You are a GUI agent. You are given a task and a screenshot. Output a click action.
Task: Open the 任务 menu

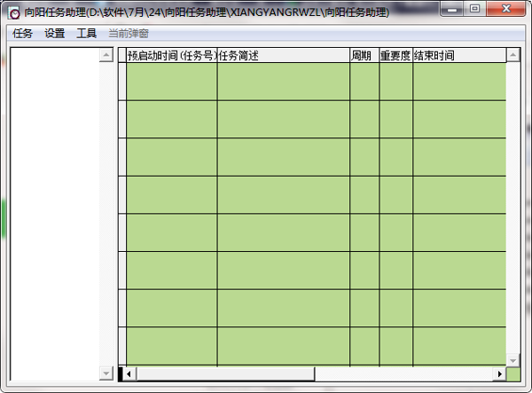point(22,34)
